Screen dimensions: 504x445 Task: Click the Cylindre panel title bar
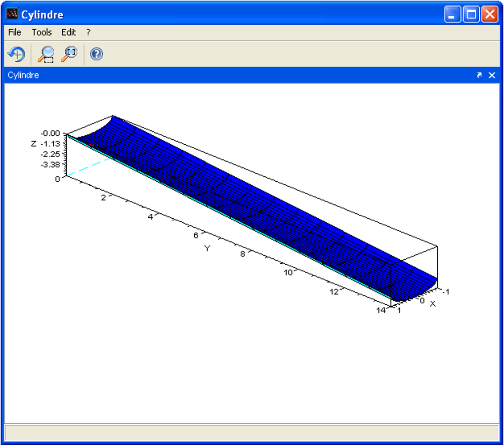coord(252,75)
